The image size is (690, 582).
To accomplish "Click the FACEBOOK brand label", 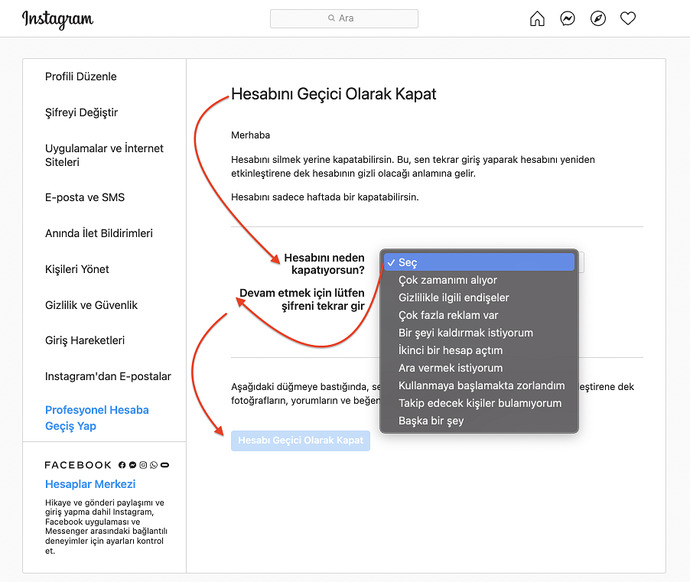I will (x=78, y=465).
